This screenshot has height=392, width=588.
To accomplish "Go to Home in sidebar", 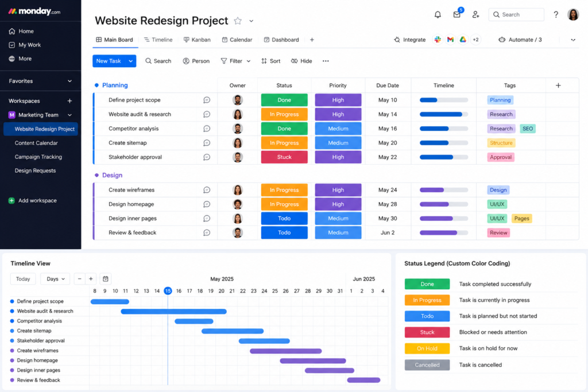I will (x=21, y=31).
